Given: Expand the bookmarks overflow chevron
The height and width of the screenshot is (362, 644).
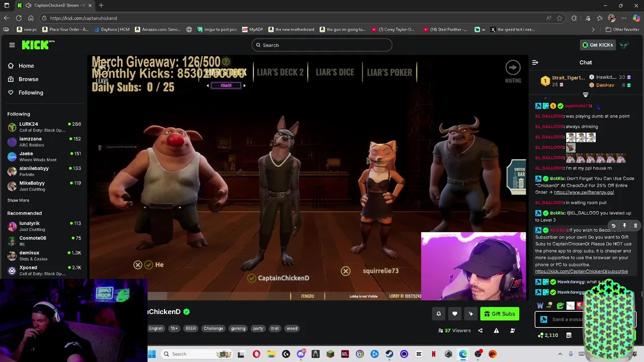Looking at the screenshot, I should [x=593, y=30].
